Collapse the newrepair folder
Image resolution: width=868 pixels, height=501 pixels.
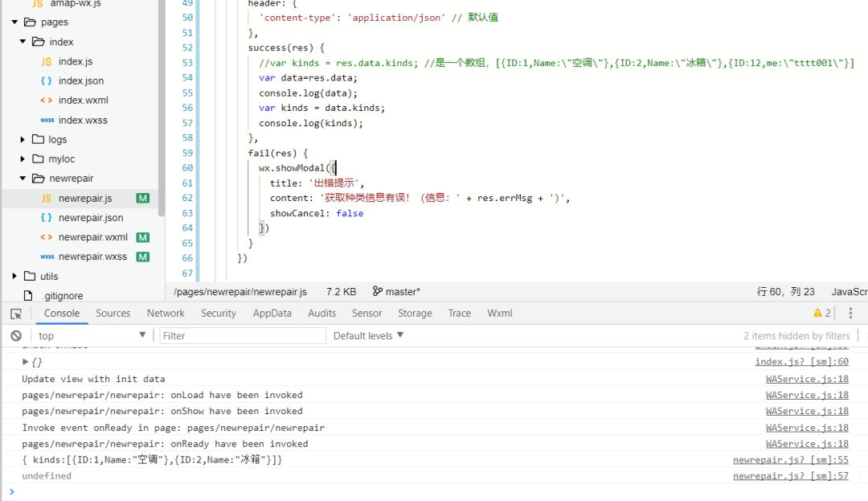[23, 179]
